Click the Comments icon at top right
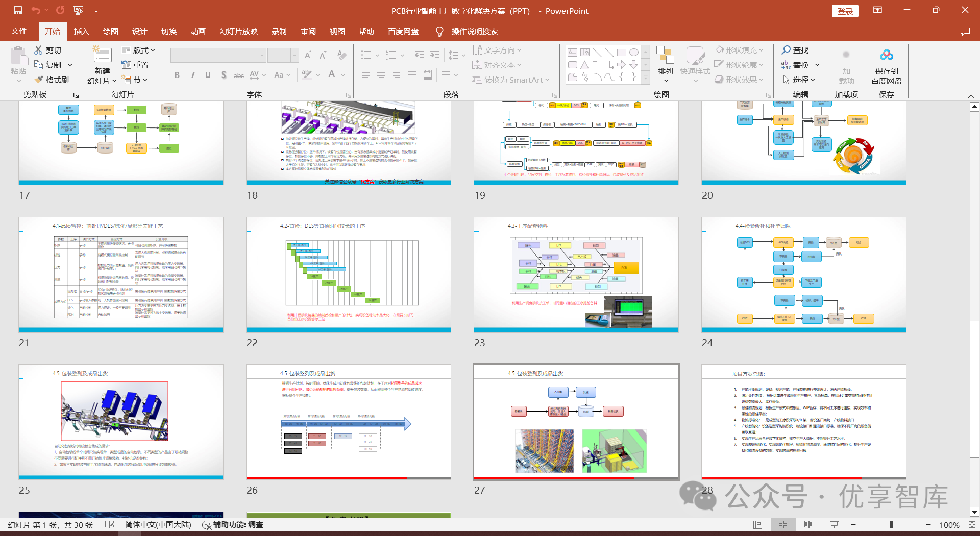This screenshot has width=980, height=536. coord(965,31)
